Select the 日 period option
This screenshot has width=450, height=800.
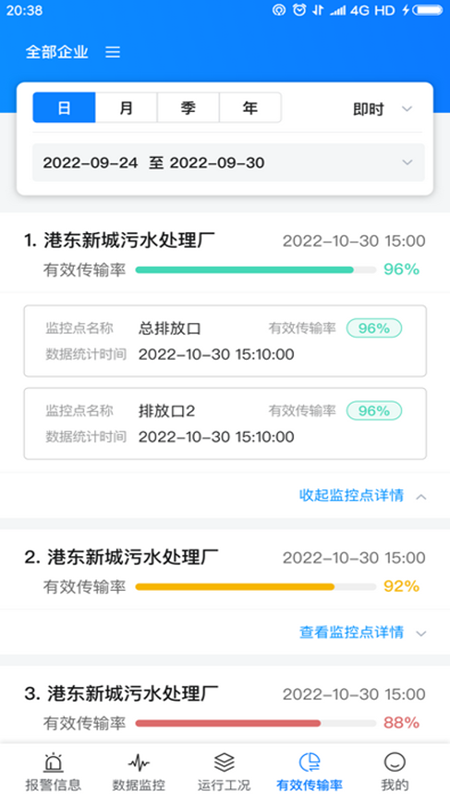click(x=64, y=108)
